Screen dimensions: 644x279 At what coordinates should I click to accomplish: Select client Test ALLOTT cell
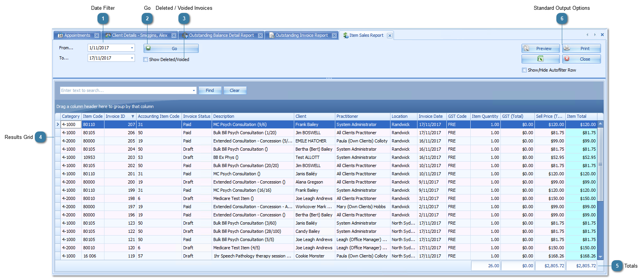tap(315, 157)
